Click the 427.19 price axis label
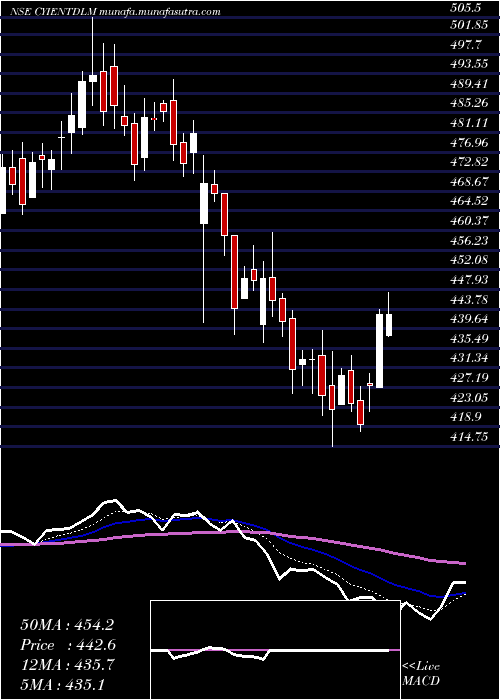Image resolution: width=500 pixels, height=700 pixels. pyautogui.click(x=469, y=378)
